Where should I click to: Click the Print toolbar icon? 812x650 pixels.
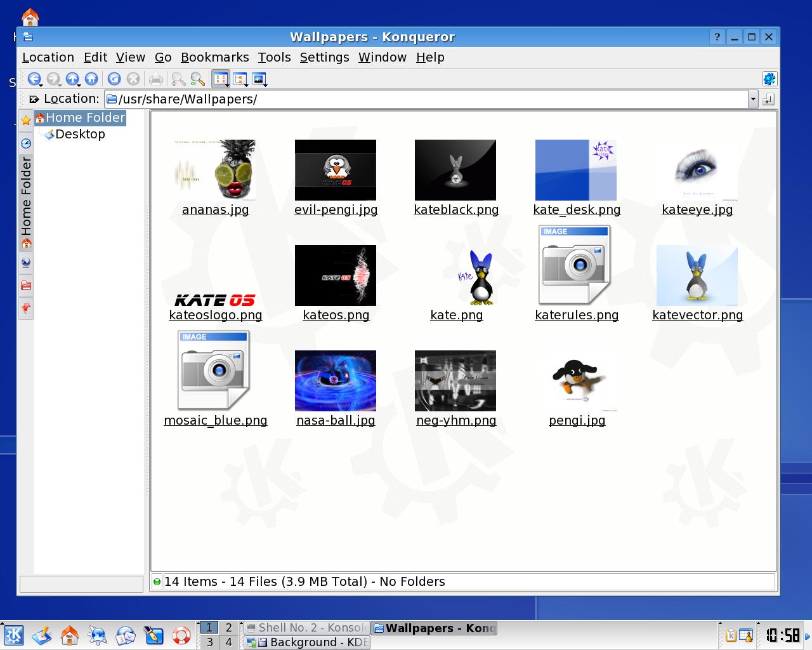[x=156, y=79]
